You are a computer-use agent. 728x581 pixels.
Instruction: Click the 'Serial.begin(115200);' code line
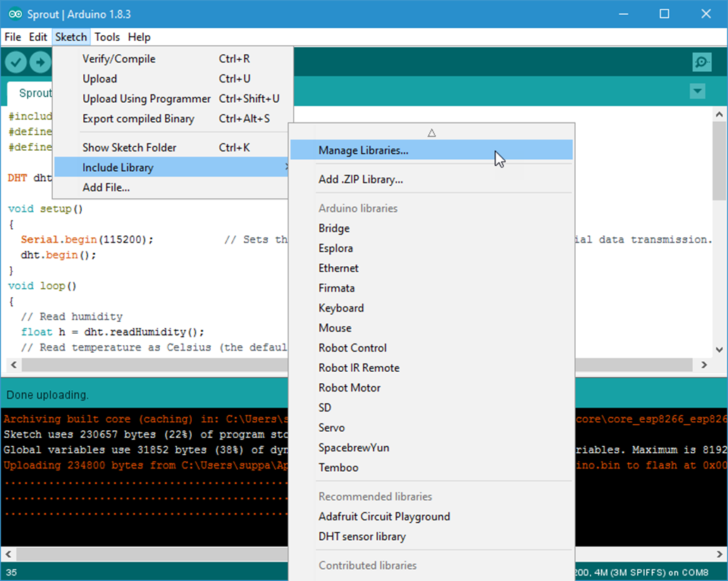click(87, 239)
